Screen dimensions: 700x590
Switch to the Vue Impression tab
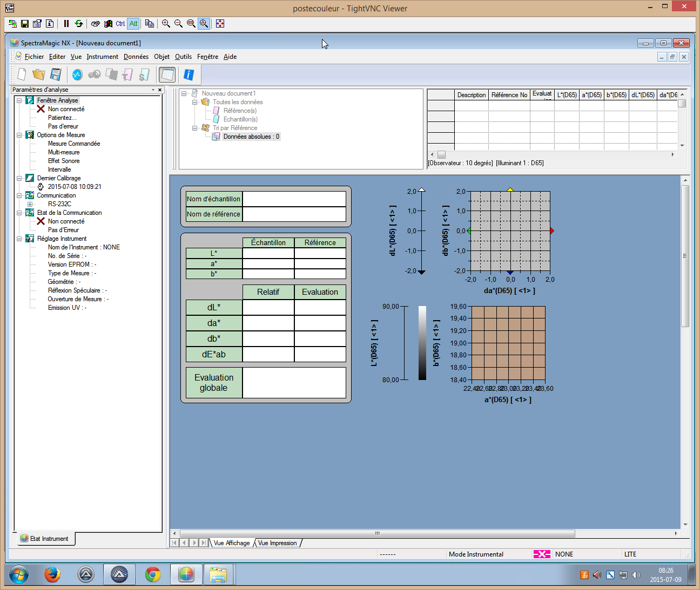tap(277, 543)
